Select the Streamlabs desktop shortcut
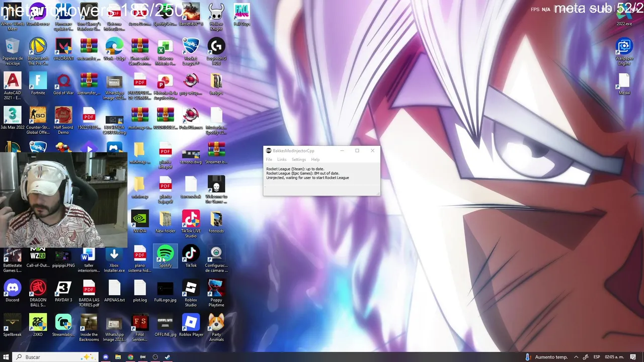The width and height of the screenshot is (644, 362). pos(63,325)
